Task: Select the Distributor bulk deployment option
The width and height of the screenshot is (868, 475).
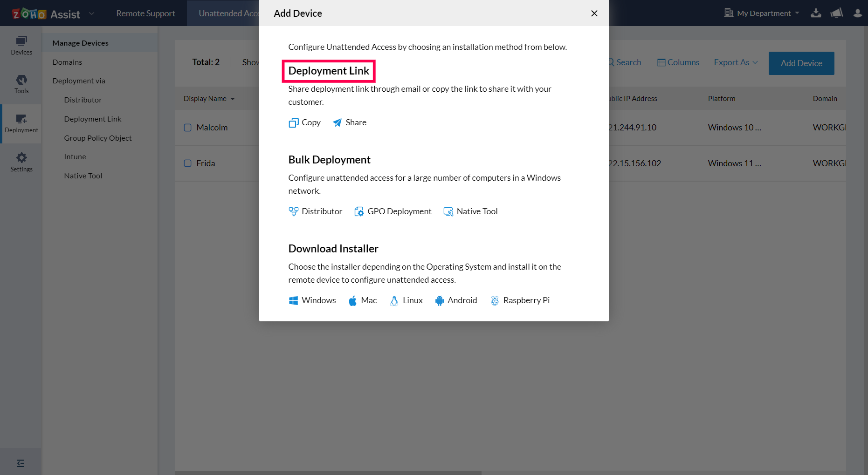Action: [316, 211]
